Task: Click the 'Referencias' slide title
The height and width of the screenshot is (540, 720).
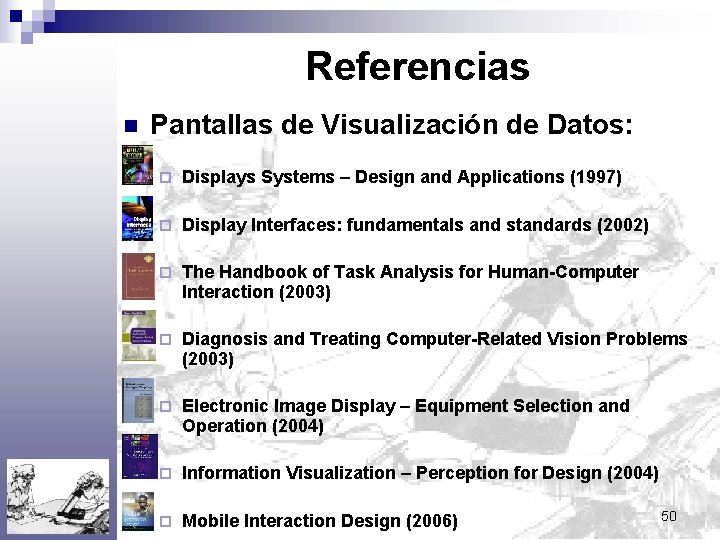Action: click(417, 66)
